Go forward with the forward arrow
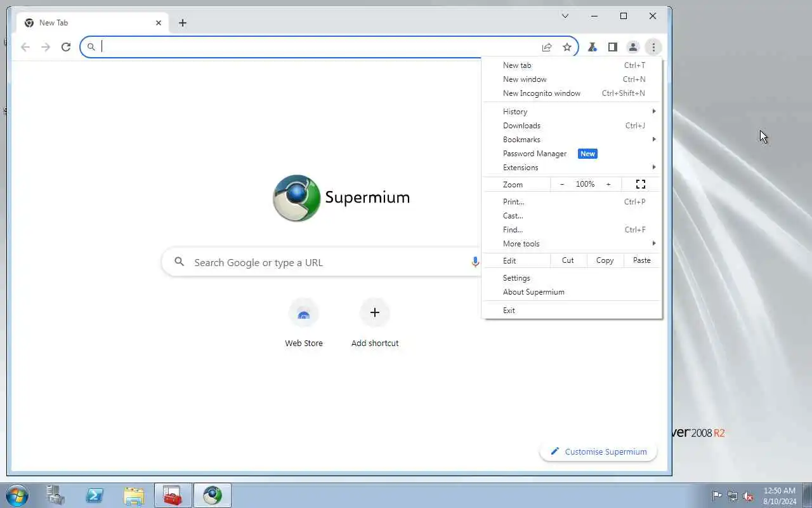 pyautogui.click(x=46, y=47)
